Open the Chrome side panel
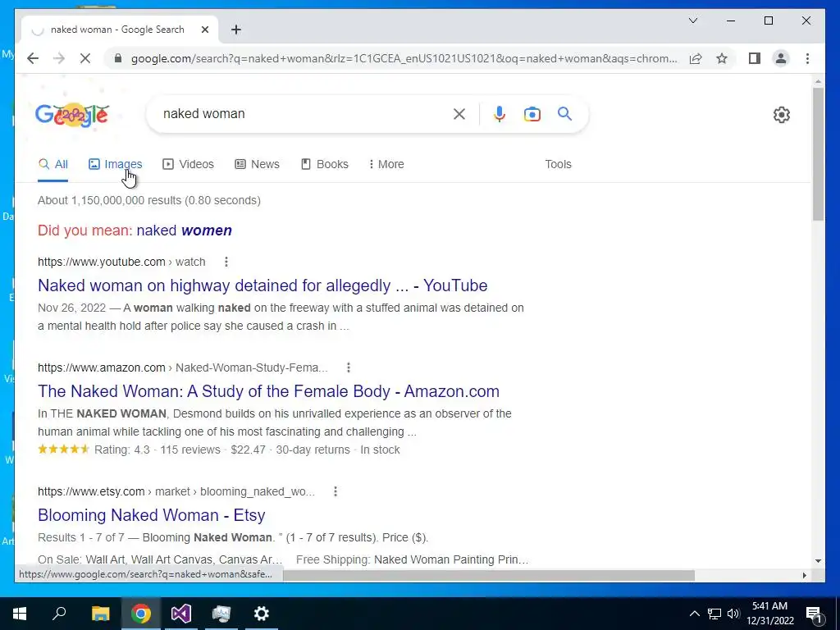 pos(755,58)
